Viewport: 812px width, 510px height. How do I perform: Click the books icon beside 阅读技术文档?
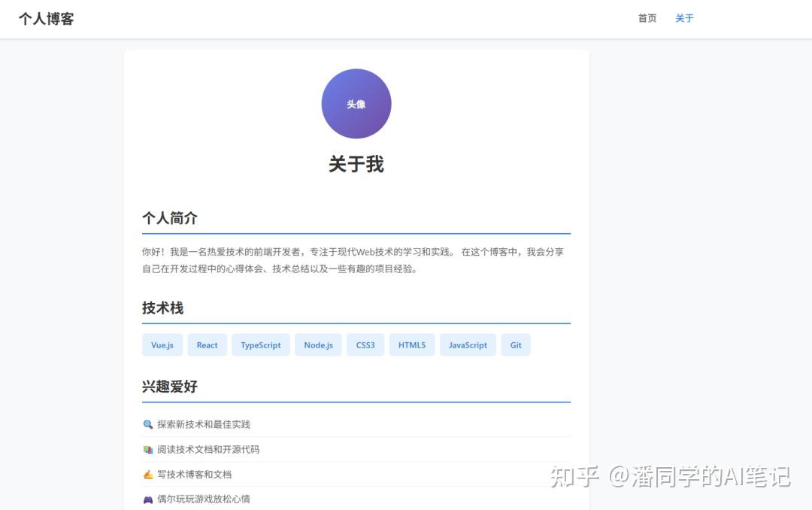point(147,449)
